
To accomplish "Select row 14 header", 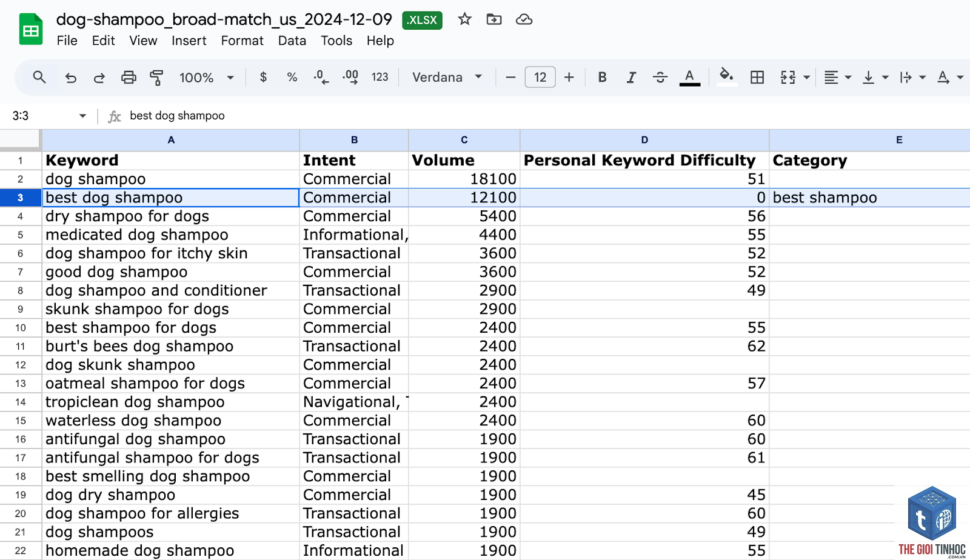I will coord(20,402).
